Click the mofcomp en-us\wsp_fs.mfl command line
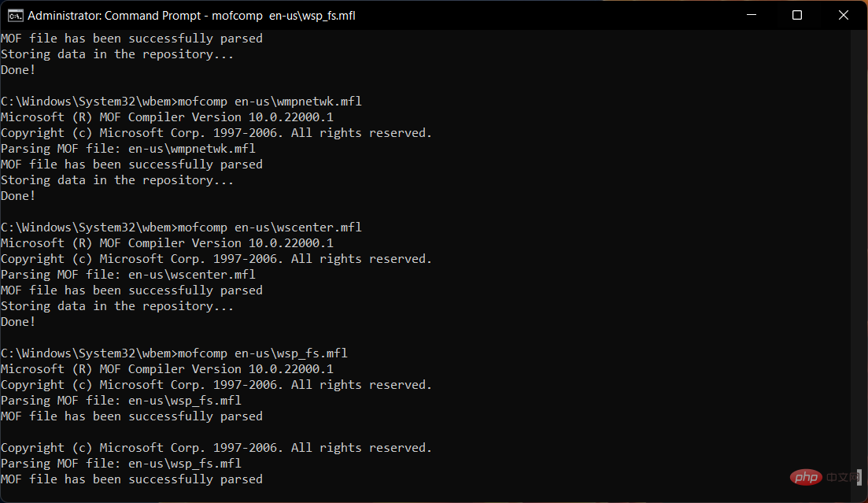This screenshot has width=868, height=503. coord(174,353)
